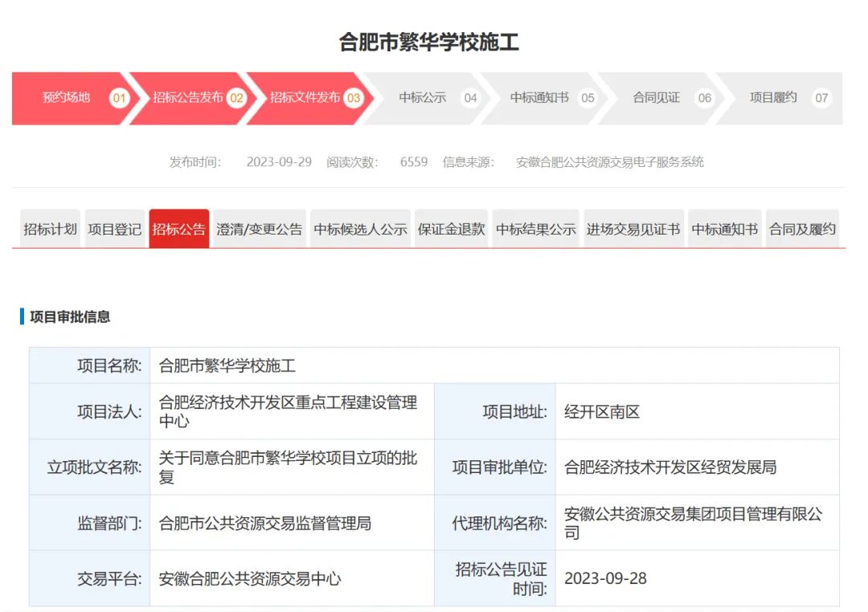
Task: Click the 项目审批信息 section heading
Action: (x=70, y=317)
